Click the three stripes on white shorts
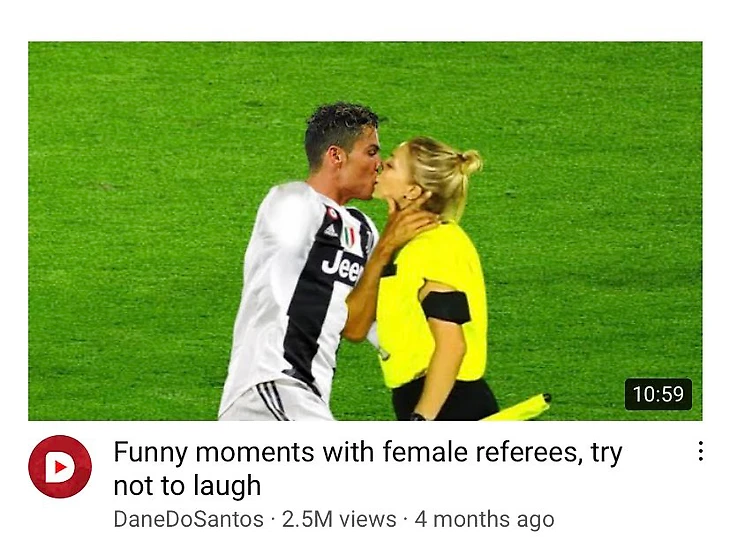The image size is (730, 554). pos(272,399)
